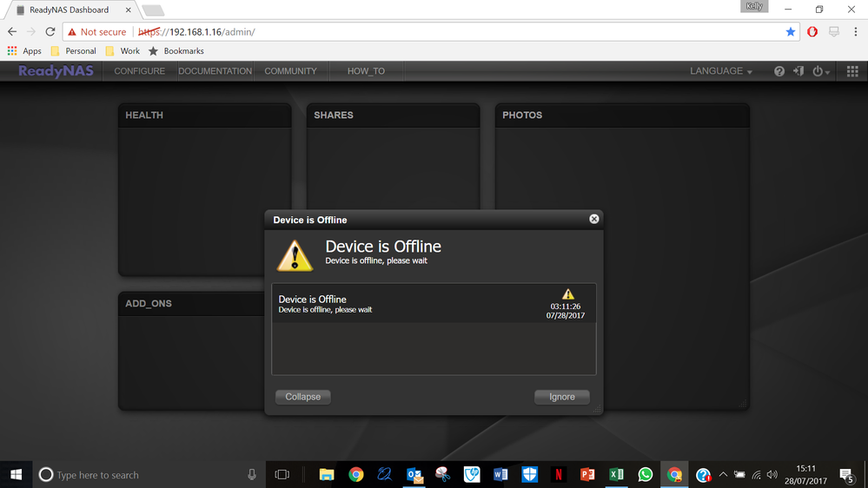Image resolution: width=868 pixels, height=488 pixels.
Task: Close the Device is Offline dialog
Action: (594, 219)
